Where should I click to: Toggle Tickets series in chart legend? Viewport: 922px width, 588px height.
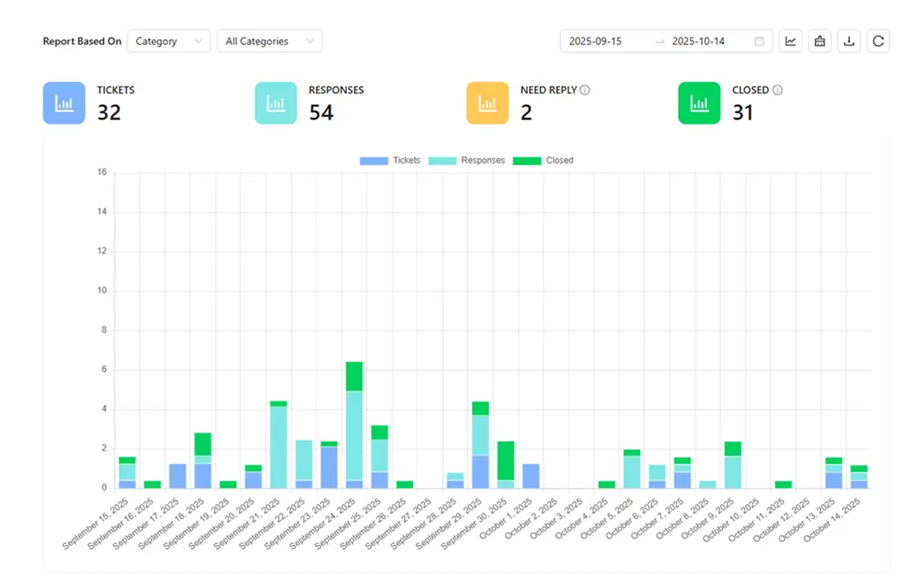point(390,160)
